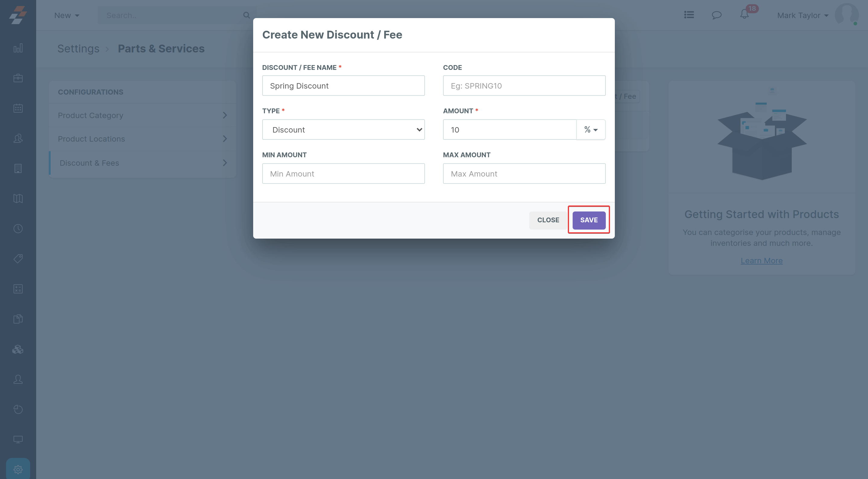Select Product Category configuration
Viewport: 868px width, 479px height.
142,115
